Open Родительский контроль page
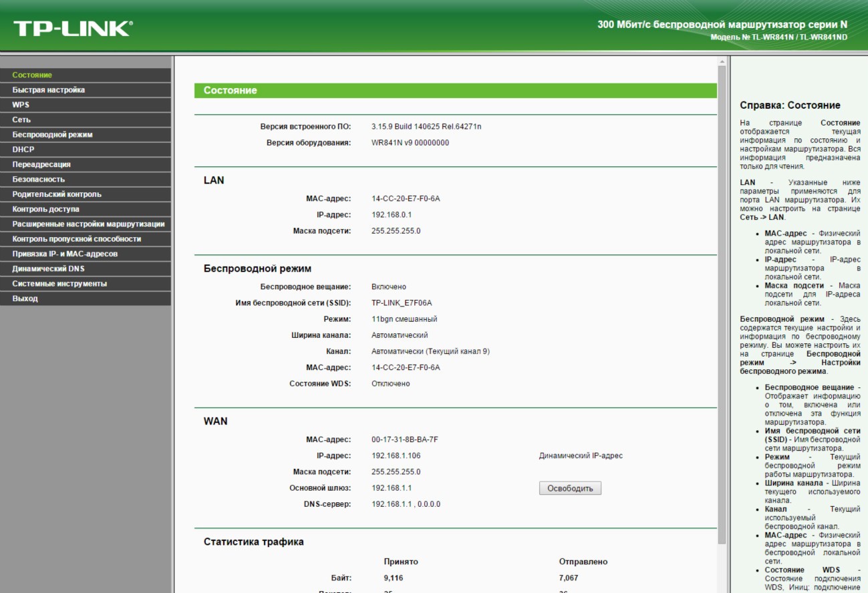 (57, 194)
